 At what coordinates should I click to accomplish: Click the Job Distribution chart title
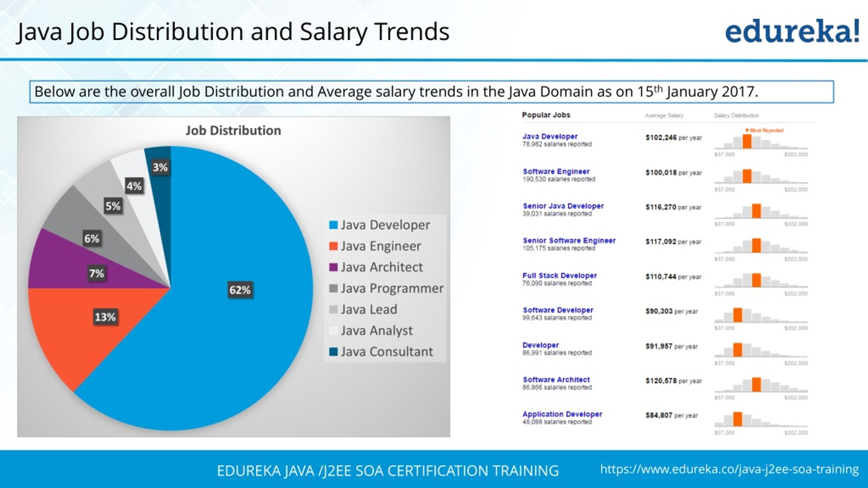point(233,130)
